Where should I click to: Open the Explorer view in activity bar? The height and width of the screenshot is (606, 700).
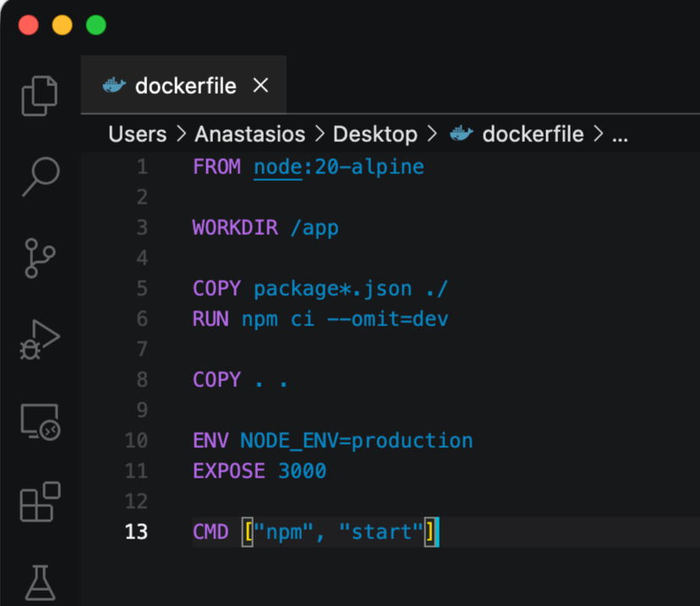[x=40, y=95]
